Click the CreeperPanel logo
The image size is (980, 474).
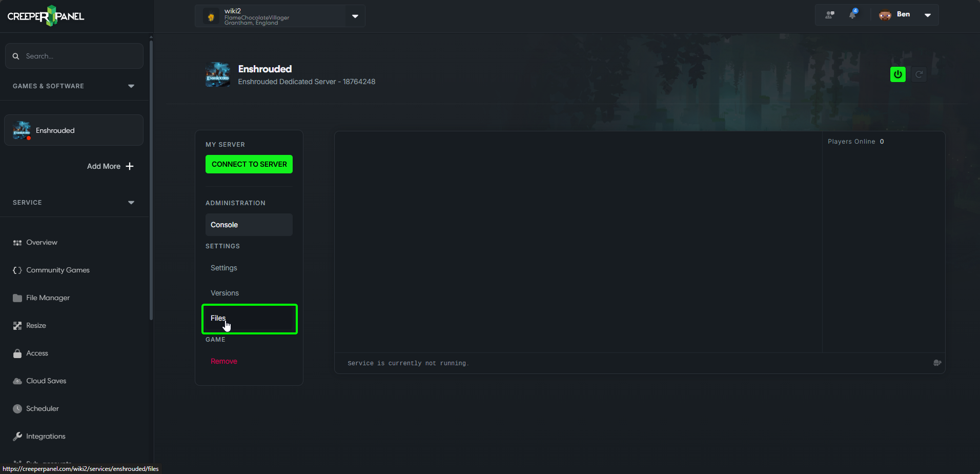coord(46,16)
